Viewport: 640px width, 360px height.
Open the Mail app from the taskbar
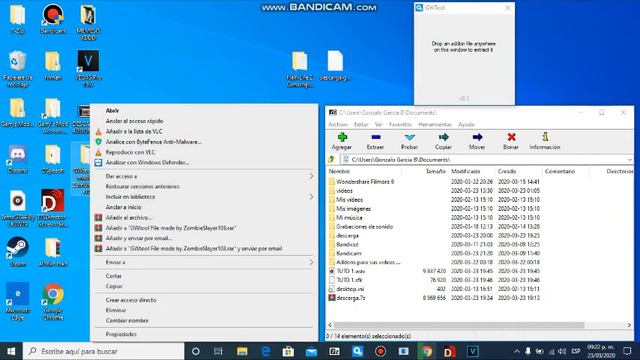coord(311,351)
